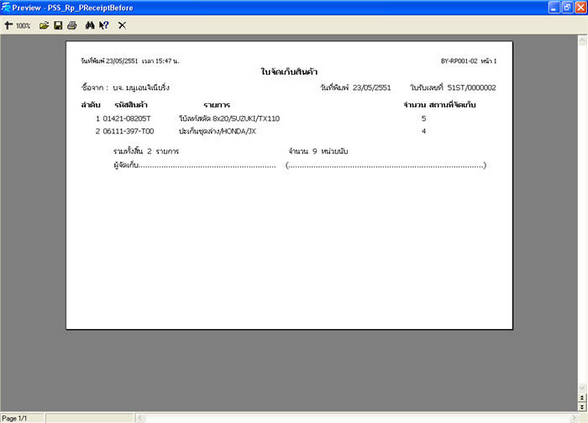Search the report with the binoculars icon
Image resolution: width=588 pixels, height=423 pixels.
tap(90, 25)
